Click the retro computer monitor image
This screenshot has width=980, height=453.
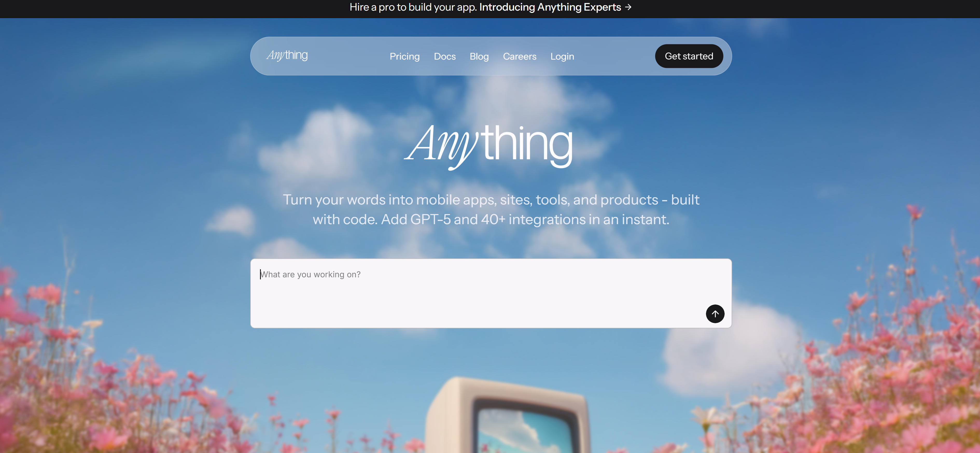508,416
